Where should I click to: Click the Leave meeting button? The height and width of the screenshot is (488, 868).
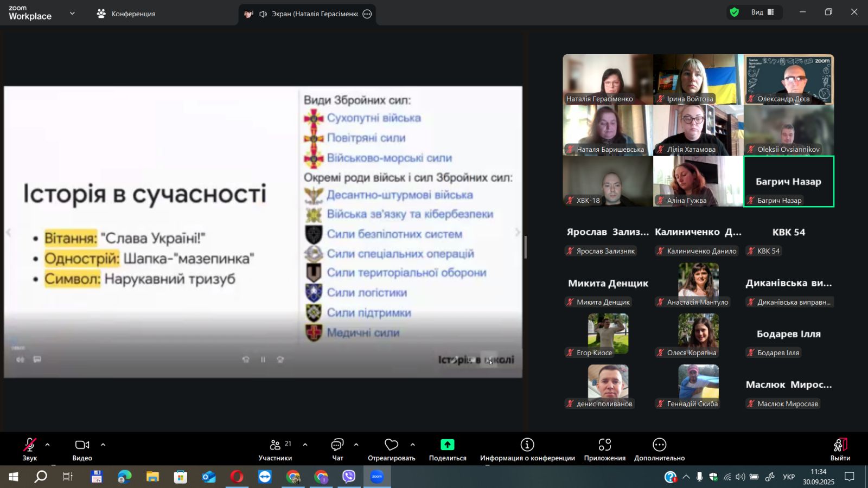[x=840, y=449]
